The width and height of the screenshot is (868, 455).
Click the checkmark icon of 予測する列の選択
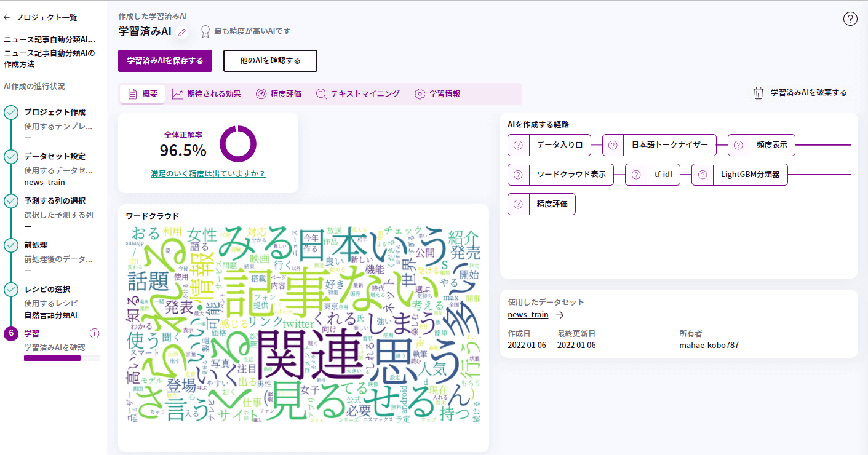pos(11,201)
